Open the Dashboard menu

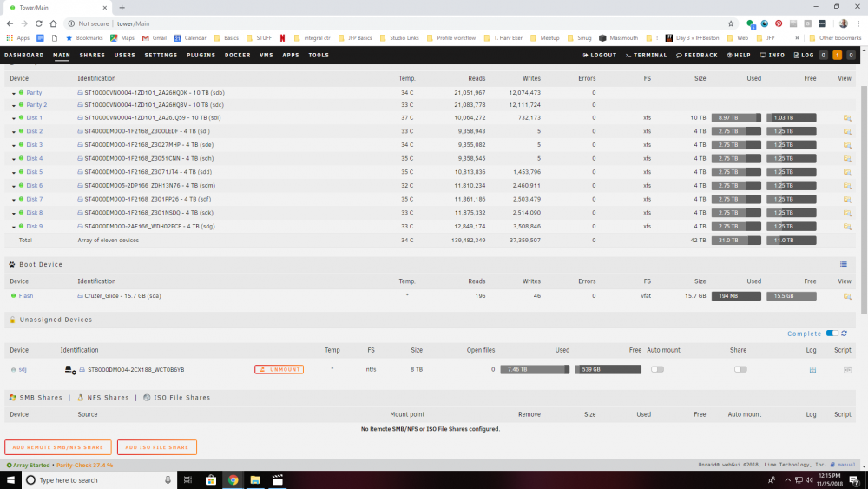tap(23, 55)
